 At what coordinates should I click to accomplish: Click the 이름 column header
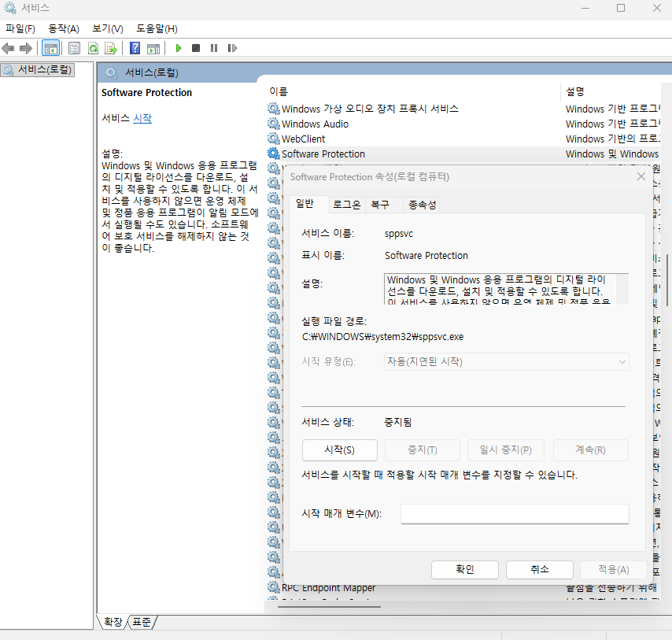coord(412,91)
